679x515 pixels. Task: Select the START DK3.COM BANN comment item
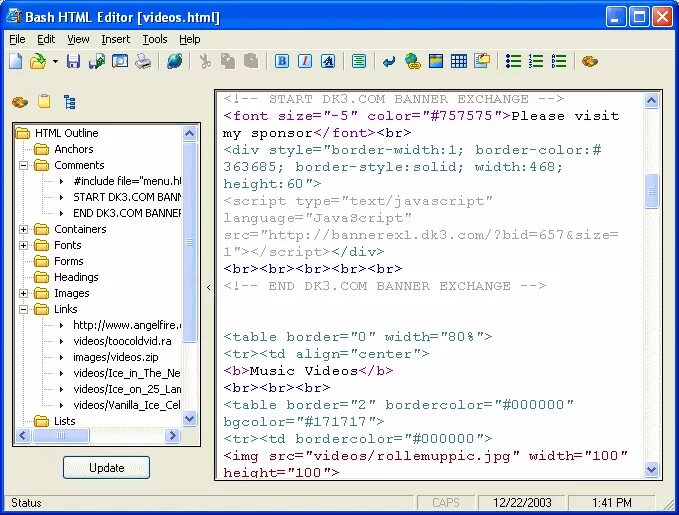click(x=127, y=197)
